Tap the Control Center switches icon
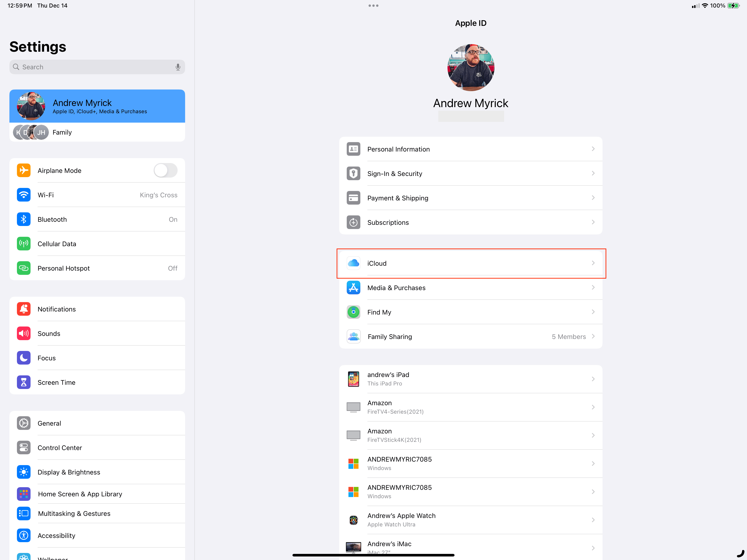 pos(24,448)
